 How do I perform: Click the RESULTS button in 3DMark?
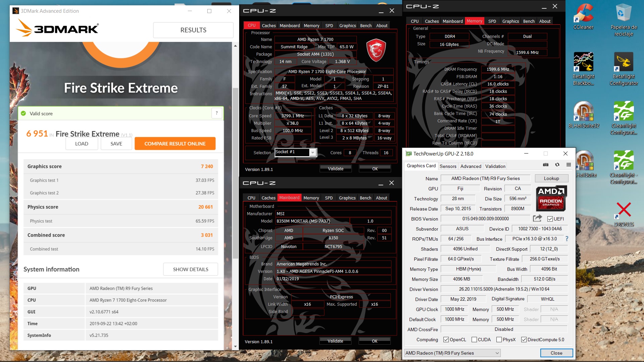193,30
